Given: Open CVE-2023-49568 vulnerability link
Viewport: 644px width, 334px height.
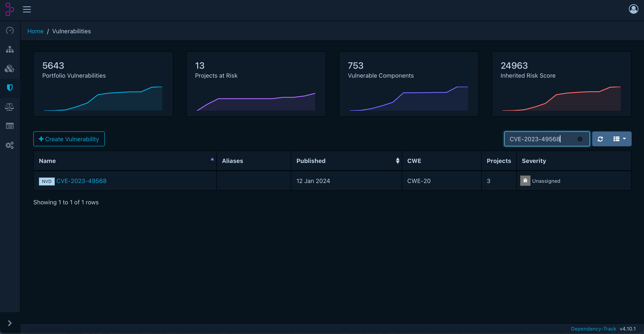Looking at the screenshot, I should [81, 181].
